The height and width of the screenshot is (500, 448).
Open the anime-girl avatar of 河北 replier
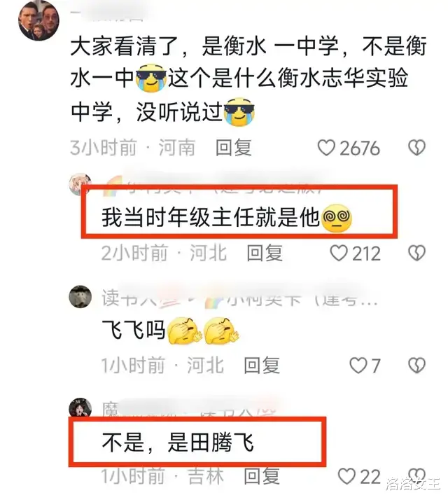(x=80, y=184)
